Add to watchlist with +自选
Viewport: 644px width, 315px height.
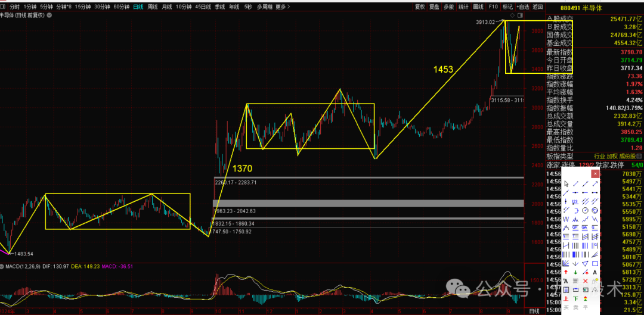tap(523, 7)
